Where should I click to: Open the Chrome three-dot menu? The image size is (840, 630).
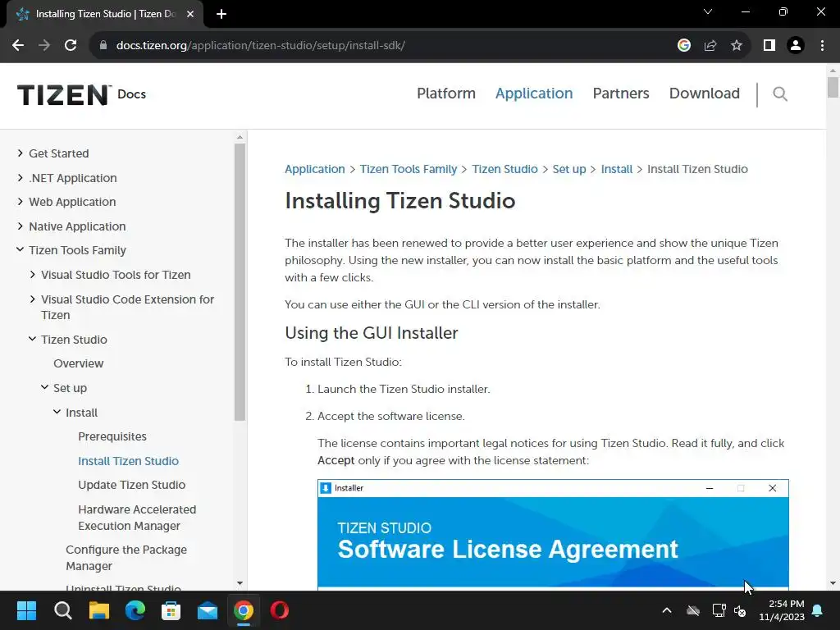(x=822, y=46)
